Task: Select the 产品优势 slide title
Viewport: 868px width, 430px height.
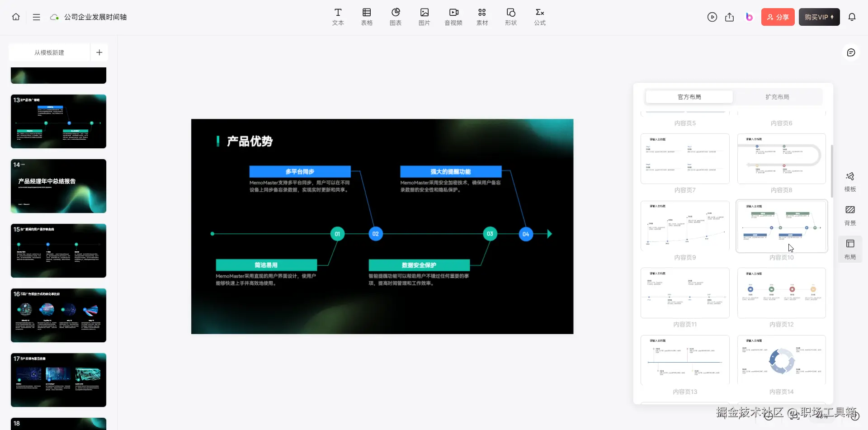Action: point(250,142)
